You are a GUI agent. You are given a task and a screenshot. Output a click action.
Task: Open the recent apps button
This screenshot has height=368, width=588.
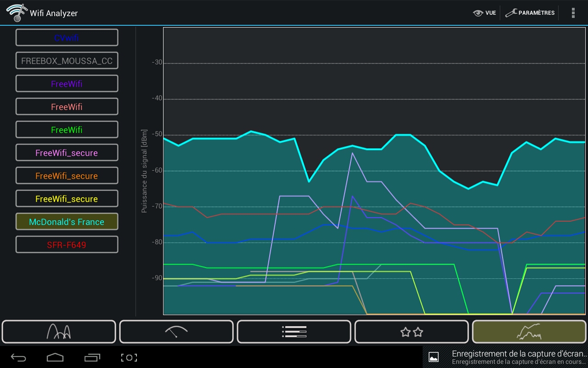click(x=92, y=357)
